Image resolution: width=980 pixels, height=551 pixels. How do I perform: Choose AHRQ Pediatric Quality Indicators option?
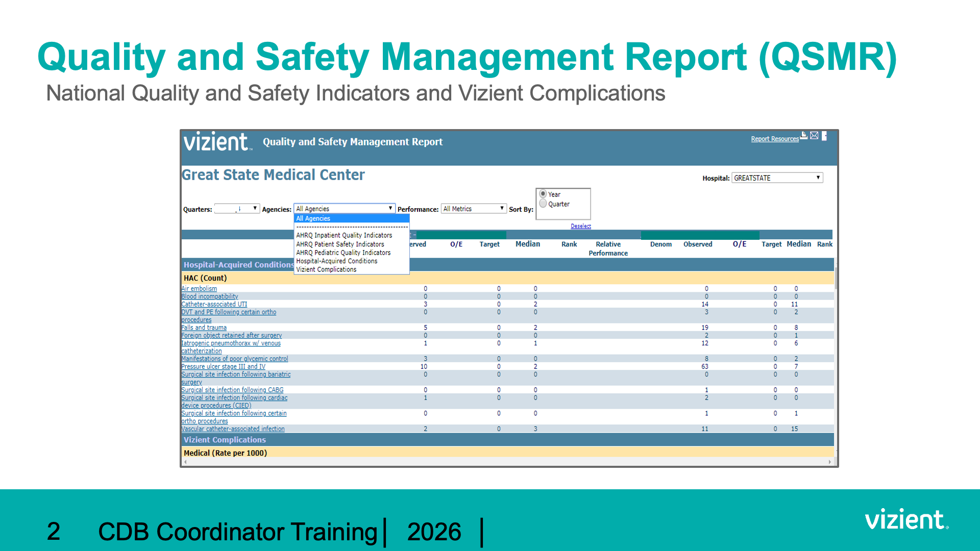tap(343, 253)
